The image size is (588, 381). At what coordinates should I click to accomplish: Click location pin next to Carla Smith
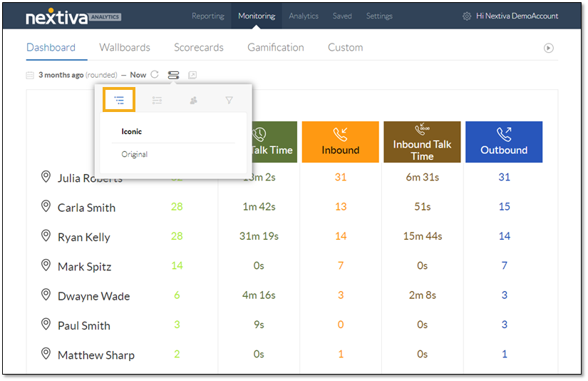[46, 206]
